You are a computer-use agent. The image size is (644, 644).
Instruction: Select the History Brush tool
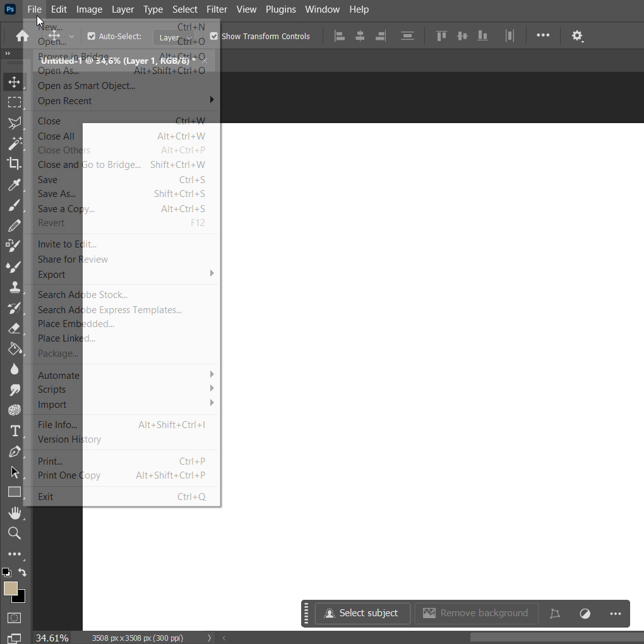point(15,307)
